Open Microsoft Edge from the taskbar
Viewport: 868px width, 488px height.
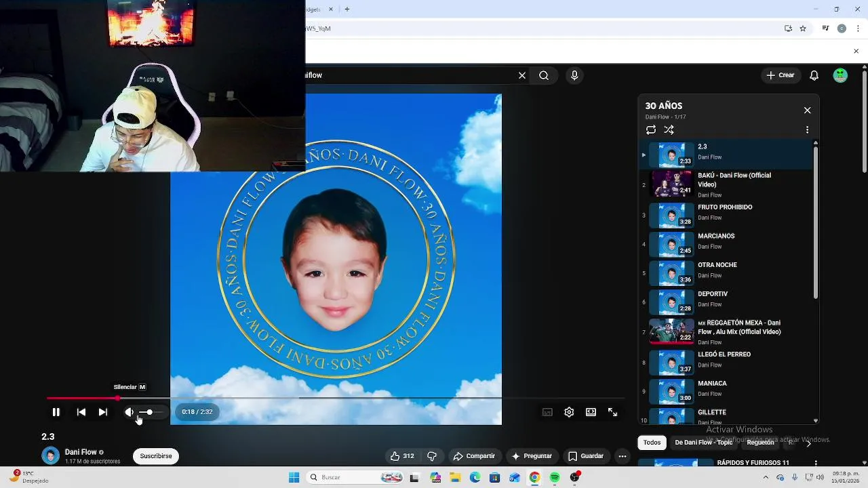tap(475, 478)
